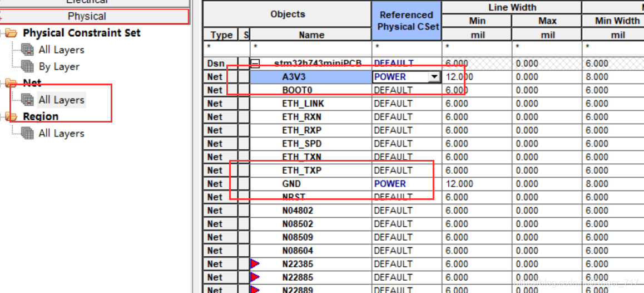Click the Name filter field below the header
This screenshot has width=644, height=293.
tap(310, 48)
